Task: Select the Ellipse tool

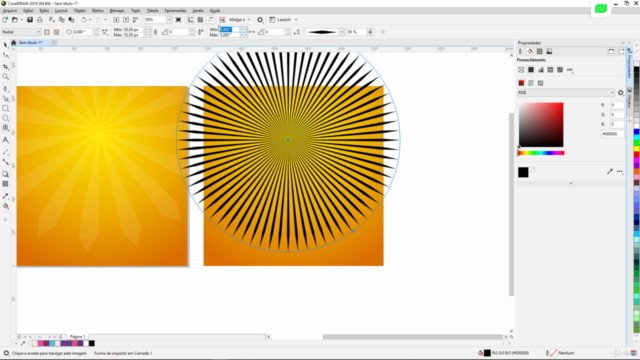Action: tap(5, 118)
